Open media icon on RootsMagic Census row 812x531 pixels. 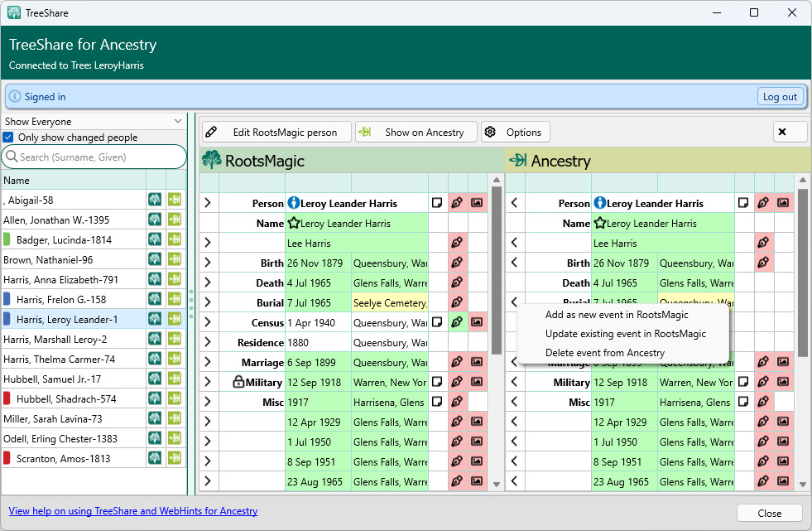click(x=477, y=321)
